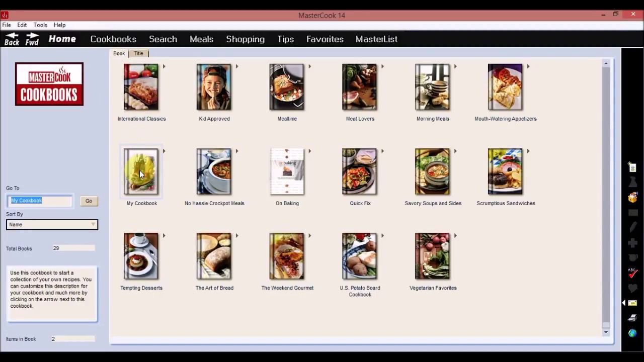Screen dimensions: 644x362
Task: Click the dark rectangle icon in right toolbar
Action: click(x=632, y=213)
